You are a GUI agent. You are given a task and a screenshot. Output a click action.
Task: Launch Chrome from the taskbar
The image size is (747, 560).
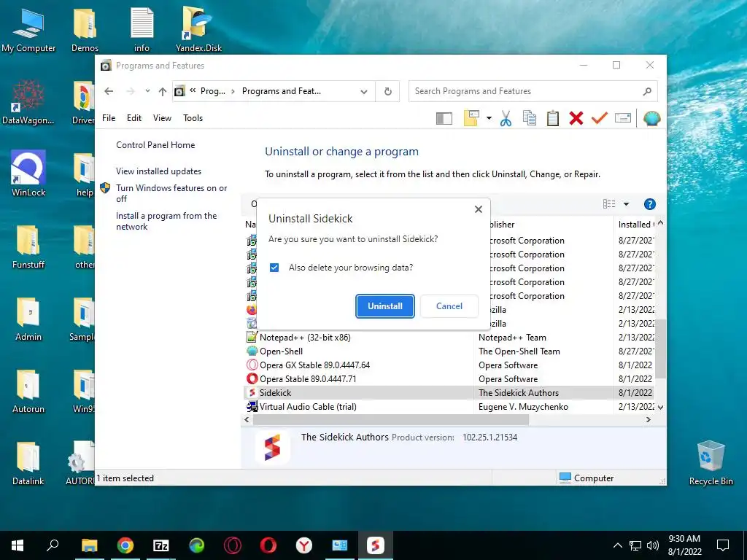pos(125,545)
